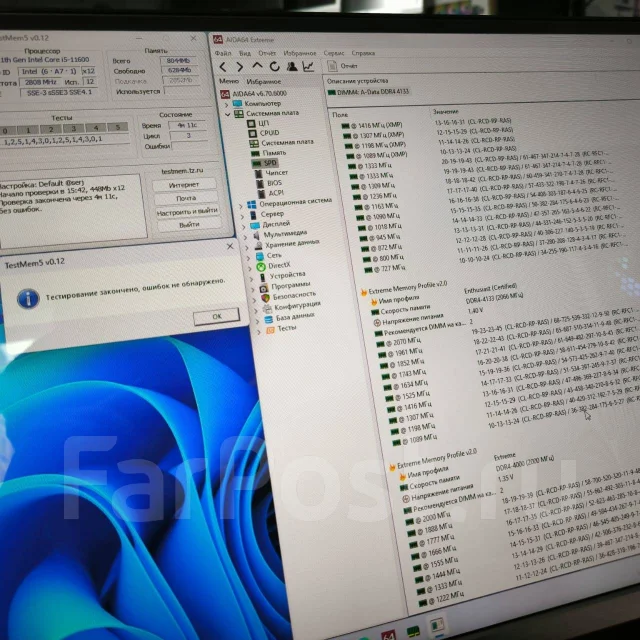Image resolution: width=640 pixels, height=640 pixels.
Task: Select DIMM4: A-Data DDR4 4133 device
Action: tap(369, 92)
